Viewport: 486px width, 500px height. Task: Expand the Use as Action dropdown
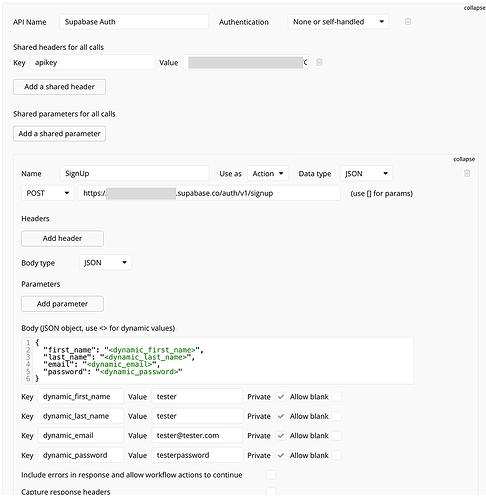pyautogui.click(x=268, y=173)
